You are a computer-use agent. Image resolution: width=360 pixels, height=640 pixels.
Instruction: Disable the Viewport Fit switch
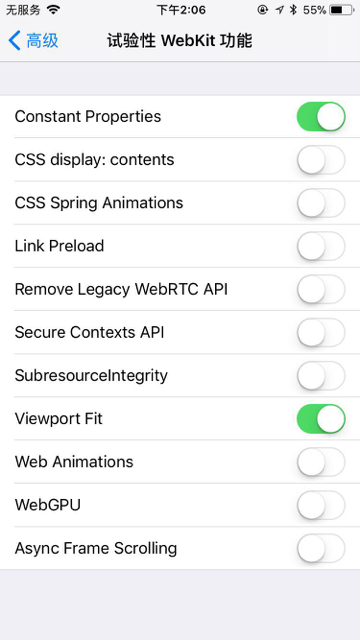(x=321, y=419)
